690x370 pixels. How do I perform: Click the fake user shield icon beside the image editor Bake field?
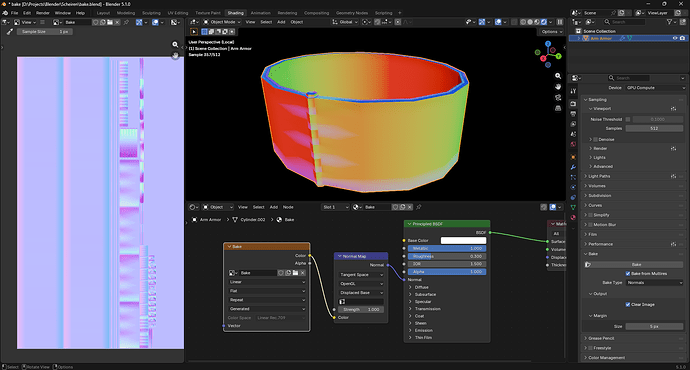coord(95,22)
